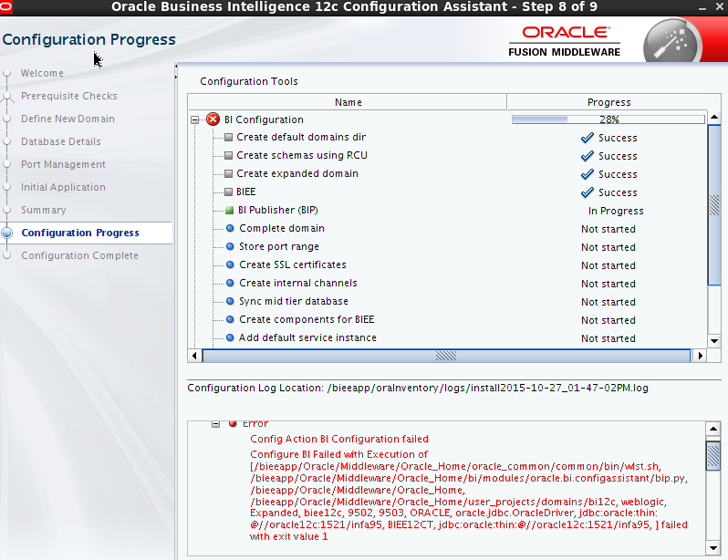The width and height of the screenshot is (728, 560).
Task: Click the blue dot beside Create SSL certificates
Action: coord(230,264)
